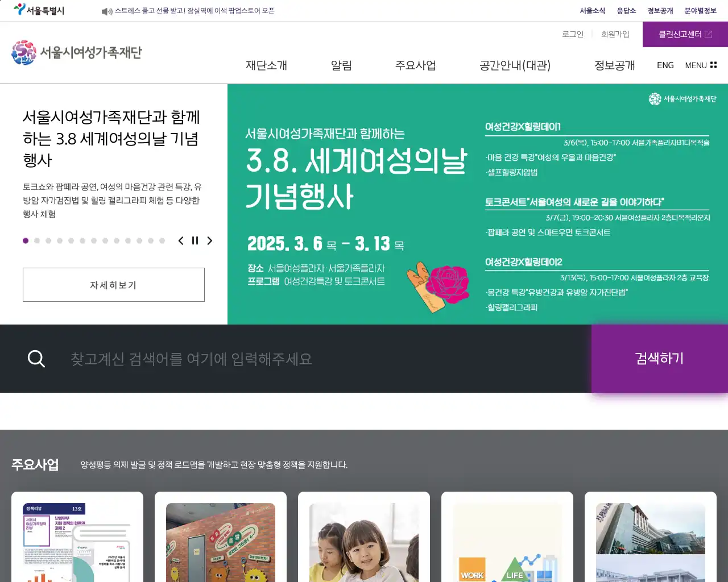Pause the banner slideshow
The width and height of the screenshot is (728, 582).
click(x=195, y=240)
